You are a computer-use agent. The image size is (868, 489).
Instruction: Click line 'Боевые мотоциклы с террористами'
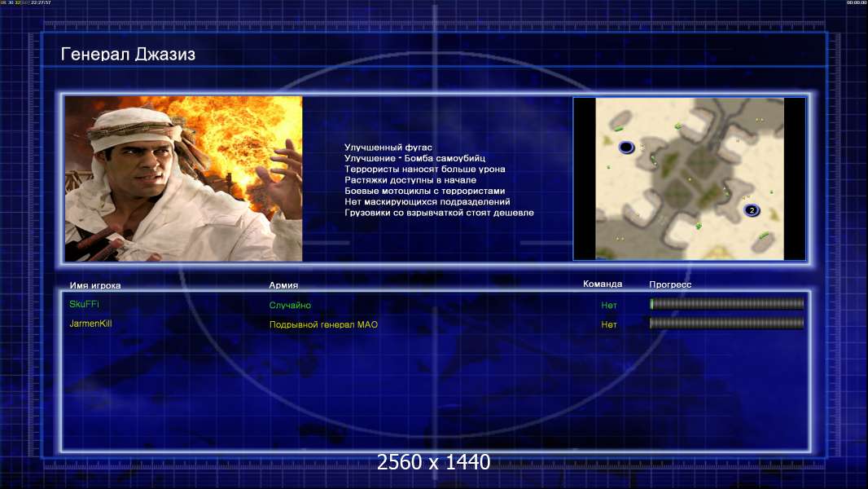(x=424, y=191)
